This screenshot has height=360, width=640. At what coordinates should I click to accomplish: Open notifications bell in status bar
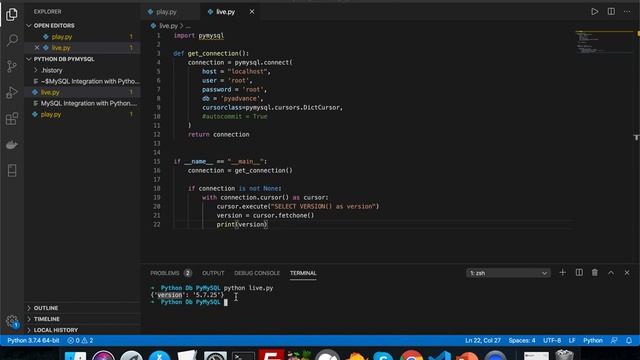629,340
